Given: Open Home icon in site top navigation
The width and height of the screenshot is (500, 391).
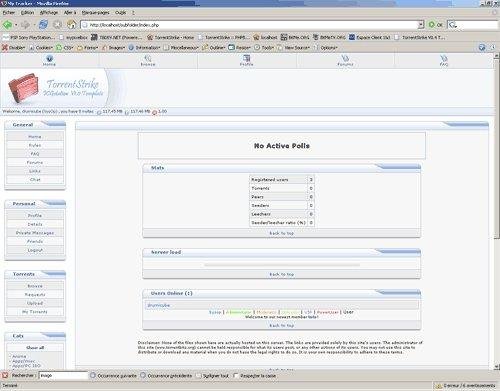Looking at the screenshot, I should tap(49, 58).
